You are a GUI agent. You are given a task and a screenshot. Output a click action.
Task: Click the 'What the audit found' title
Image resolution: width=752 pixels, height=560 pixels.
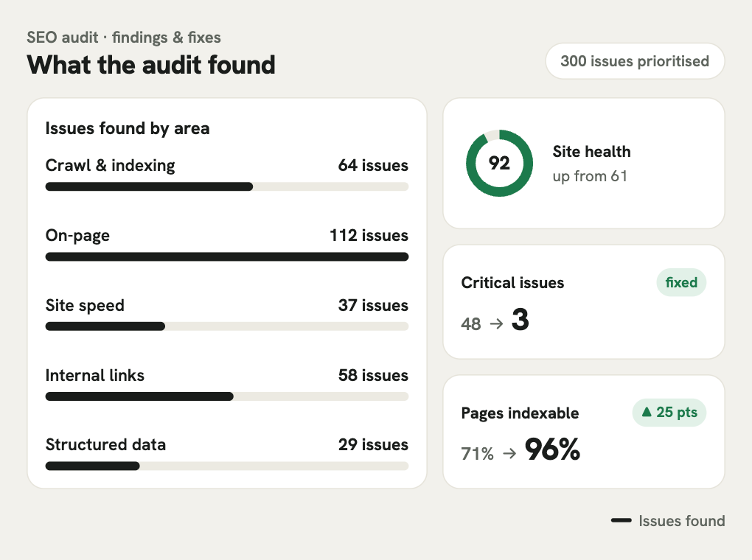[151, 65]
